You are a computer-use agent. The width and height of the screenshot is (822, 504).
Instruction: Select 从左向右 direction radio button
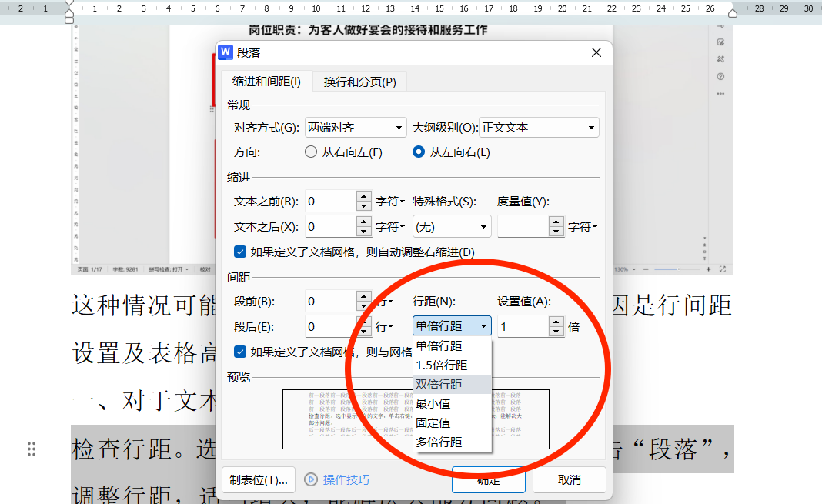[x=419, y=152]
